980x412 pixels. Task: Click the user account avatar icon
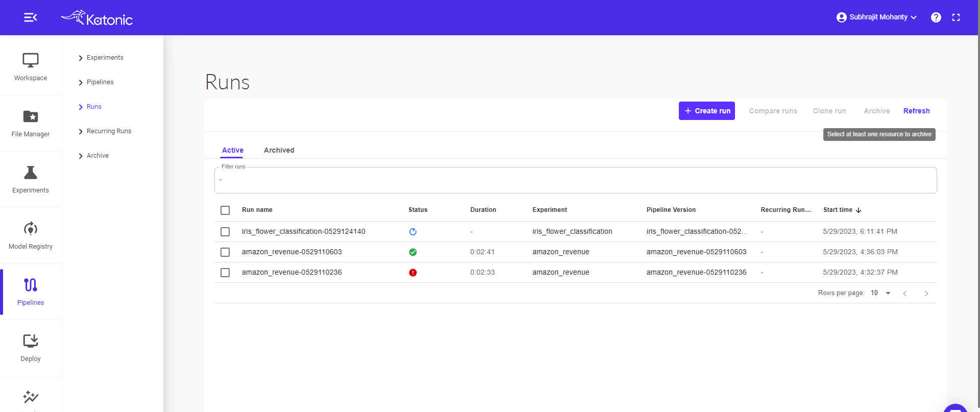click(842, 17)
